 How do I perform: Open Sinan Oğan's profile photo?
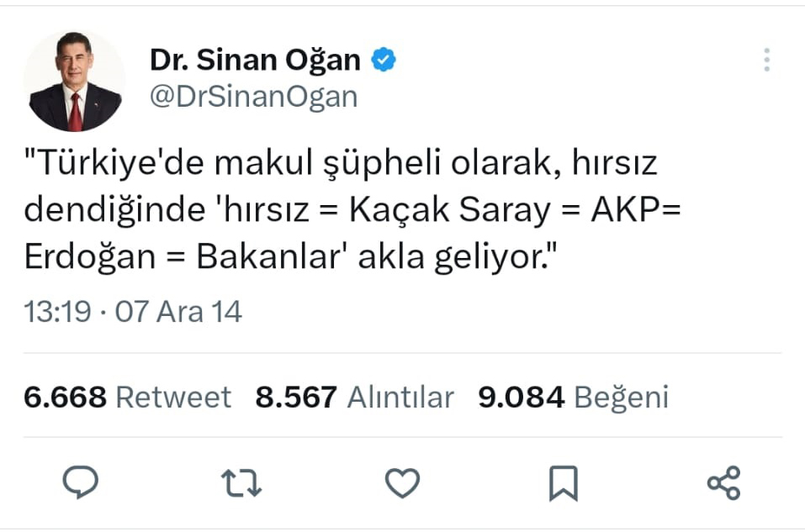[x=74, y=82]
